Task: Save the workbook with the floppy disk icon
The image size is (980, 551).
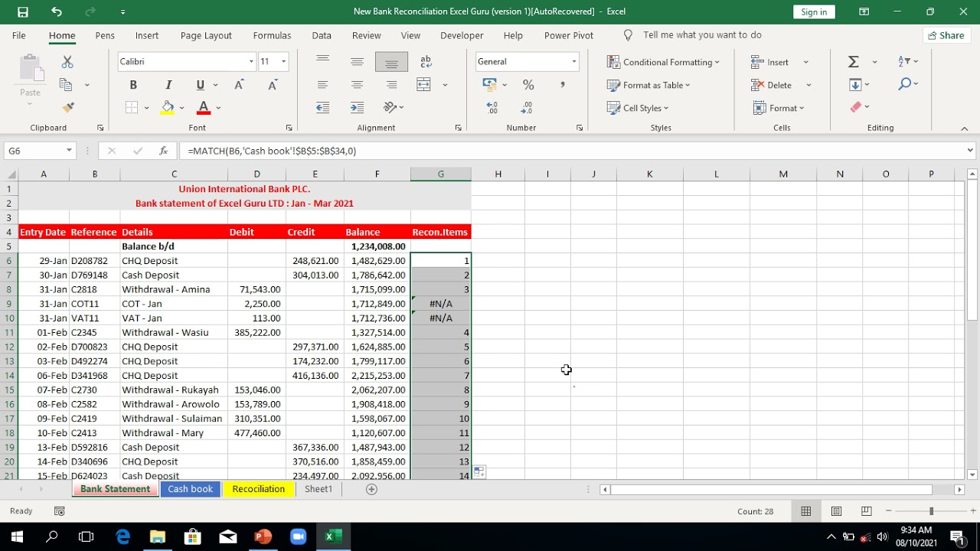Action: (23, 11)
